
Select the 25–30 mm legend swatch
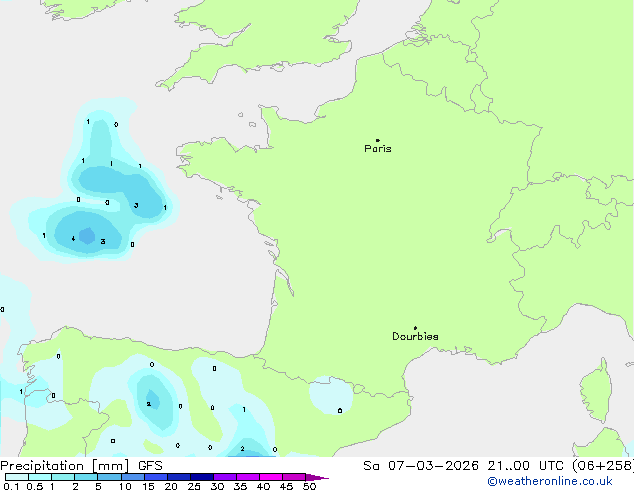[x=201, y=477]
